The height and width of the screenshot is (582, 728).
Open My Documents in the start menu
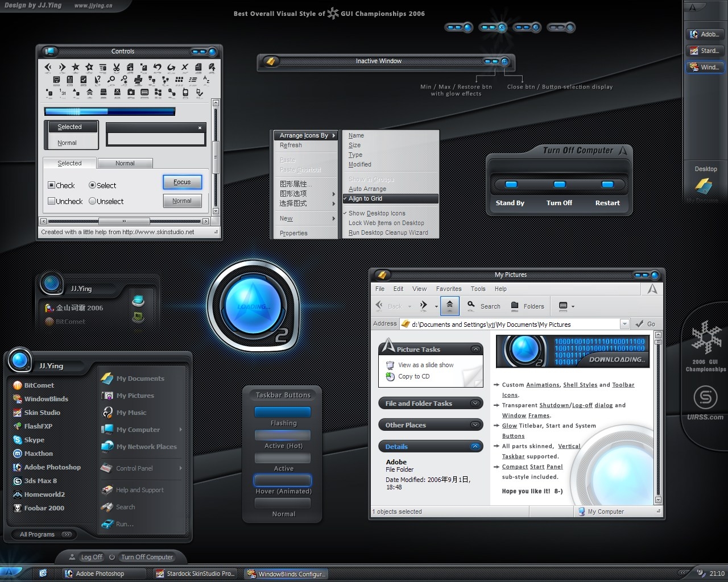(133, 379)
